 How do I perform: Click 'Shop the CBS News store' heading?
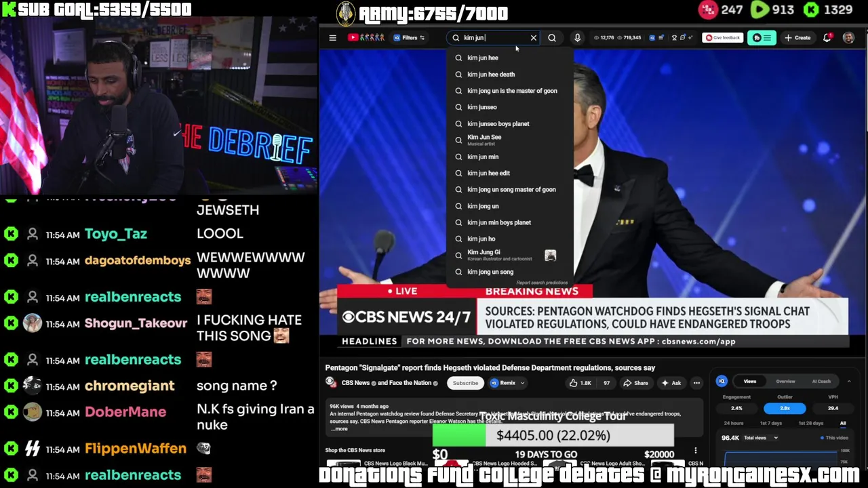[355, 450]
